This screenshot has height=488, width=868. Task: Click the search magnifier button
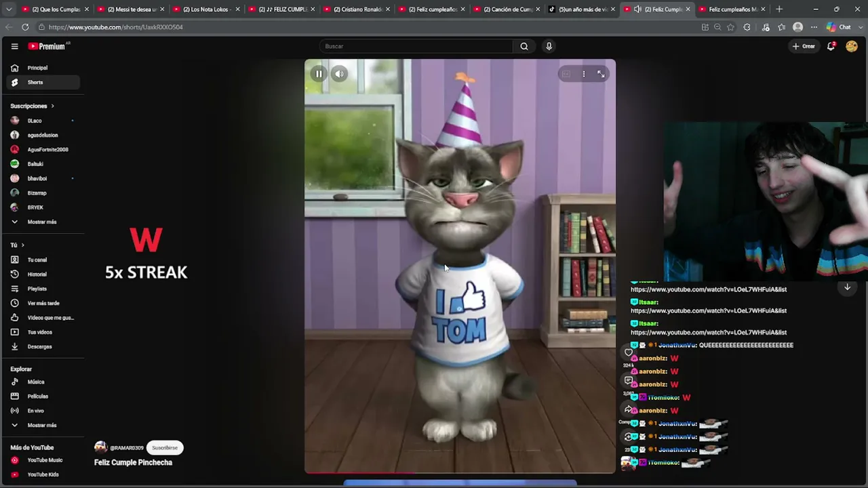524,46
